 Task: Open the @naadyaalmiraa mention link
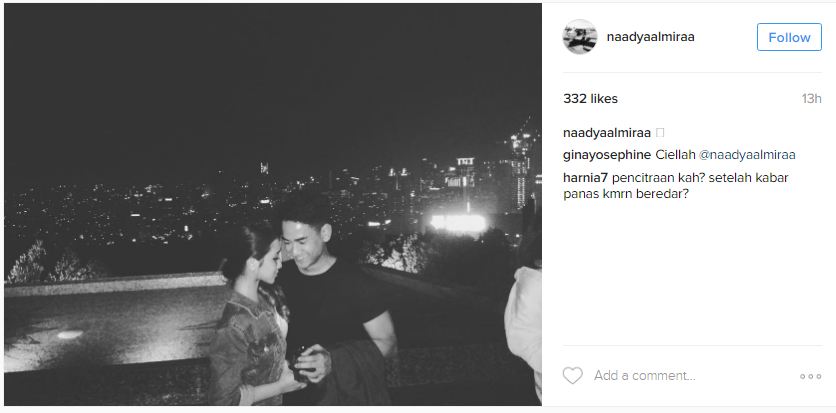coord(747,155)
